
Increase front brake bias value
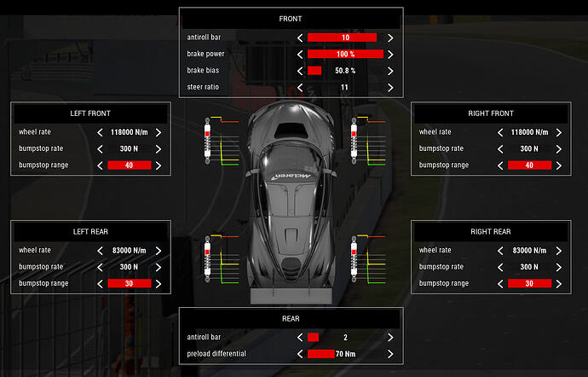click(x=390, y=71)
